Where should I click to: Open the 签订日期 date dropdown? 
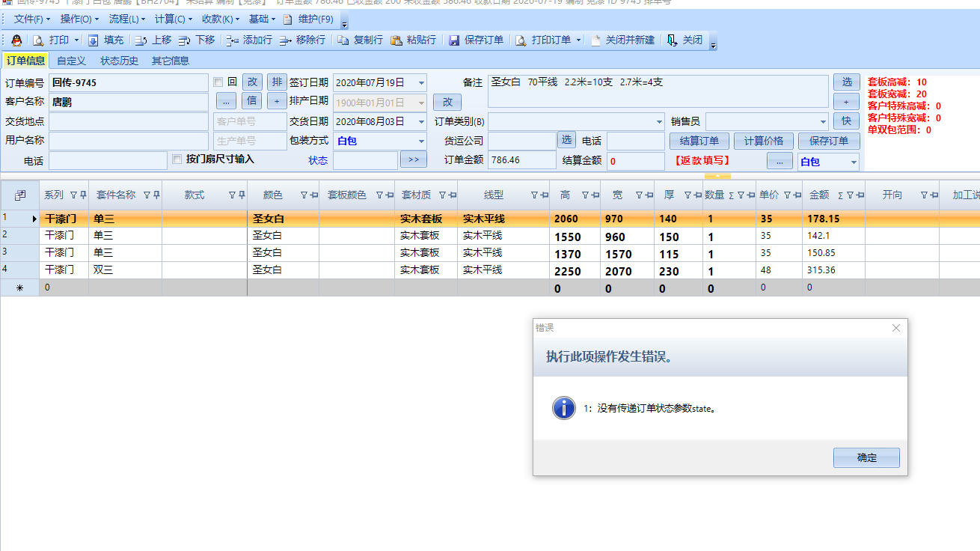[421, 82]
